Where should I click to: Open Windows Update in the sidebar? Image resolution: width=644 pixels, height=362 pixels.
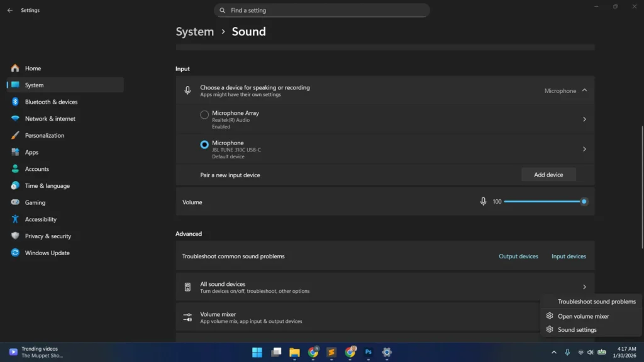(x=45, y=253)
